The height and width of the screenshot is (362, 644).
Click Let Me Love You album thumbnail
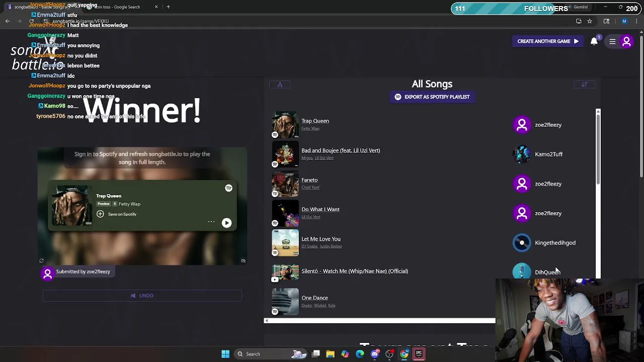coord(285,243)
